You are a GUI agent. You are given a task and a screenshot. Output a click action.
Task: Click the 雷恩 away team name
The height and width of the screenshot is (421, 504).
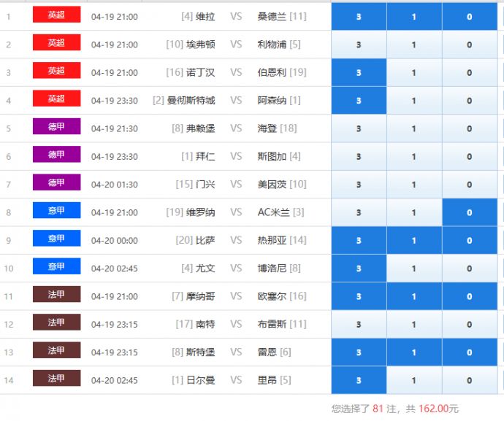pyautogui.click(x=267, y=352)
